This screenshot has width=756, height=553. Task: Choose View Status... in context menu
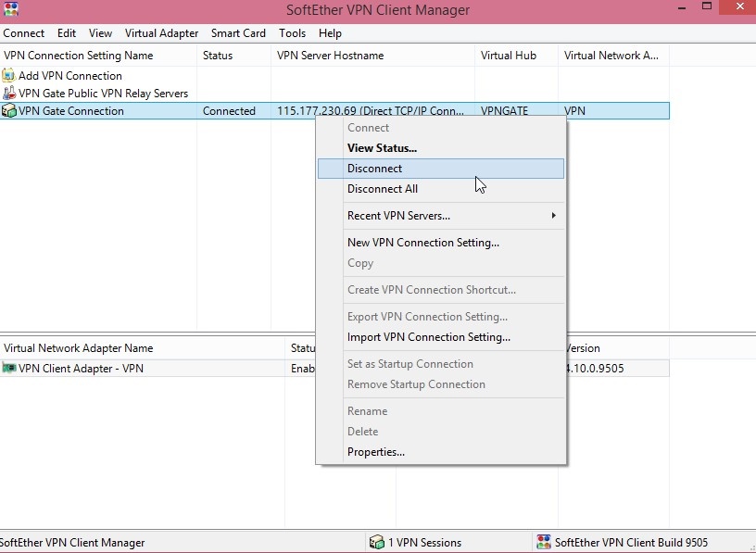pos(441,148)
